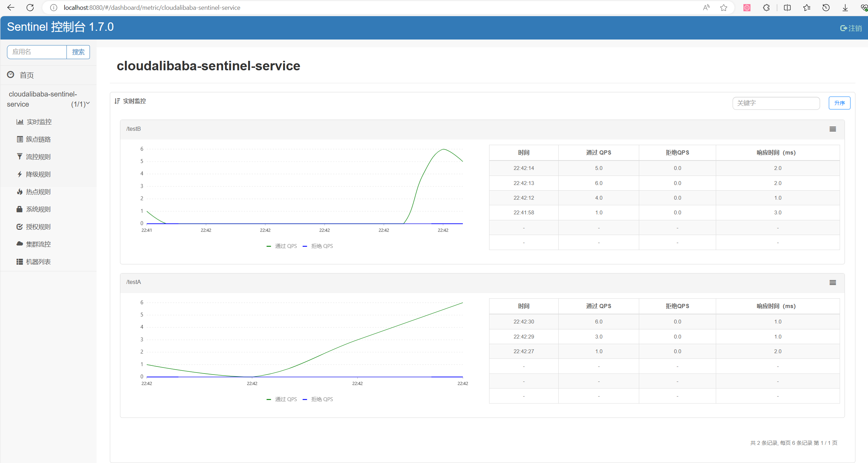Click the bar chart icon beside 实时监控
This screenshot has height=463, width=868.
click(x=20, y=122)
